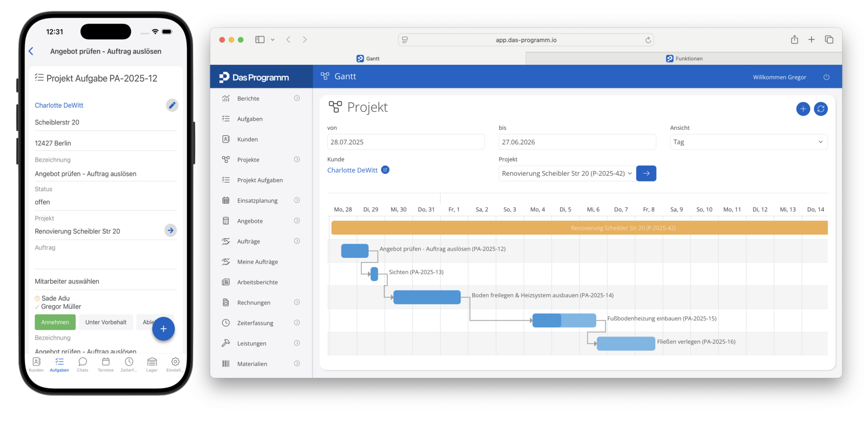Select Sade Adu in the employee list
This screenshot has height=422, width=868.
pyautogui.click(x=56, y=299)
